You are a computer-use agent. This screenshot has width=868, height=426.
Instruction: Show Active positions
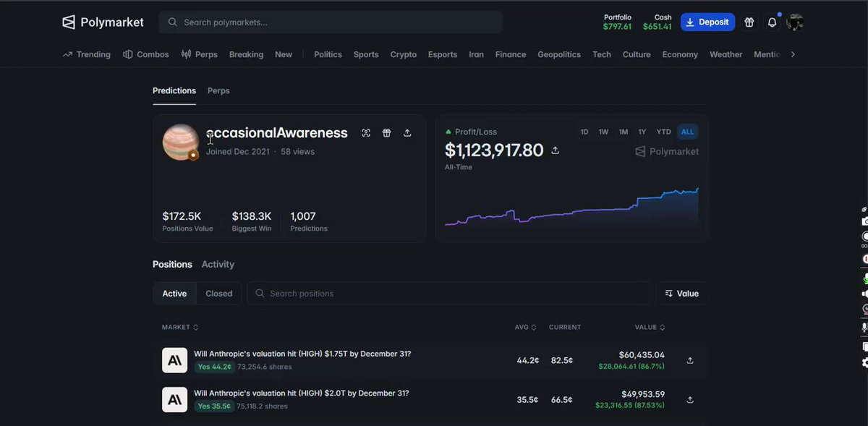[x=174, y=294]
